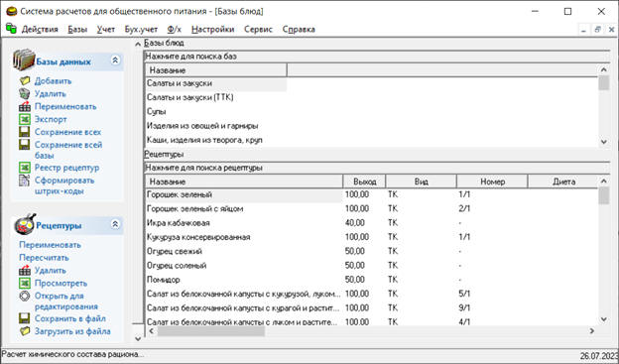Click Просмотреть link
The image size is (619, 364).
(x=61, y=283)
